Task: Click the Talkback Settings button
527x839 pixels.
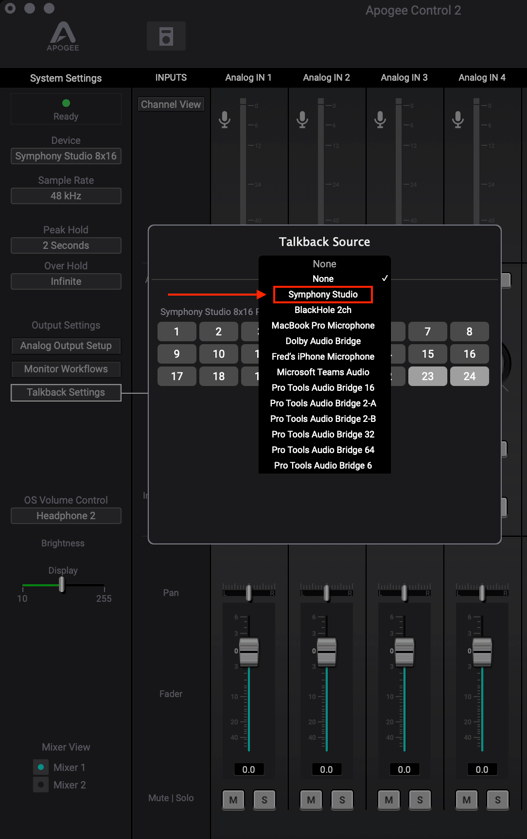Action: click(x=66, y=392)
